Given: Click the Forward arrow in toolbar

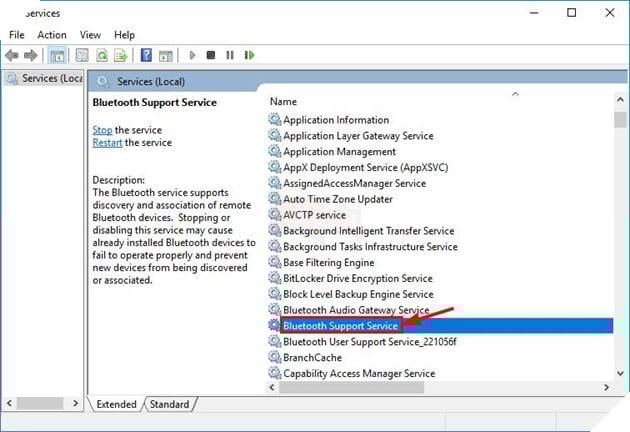Looking at the screenshot, I should (x=30, y=55).
